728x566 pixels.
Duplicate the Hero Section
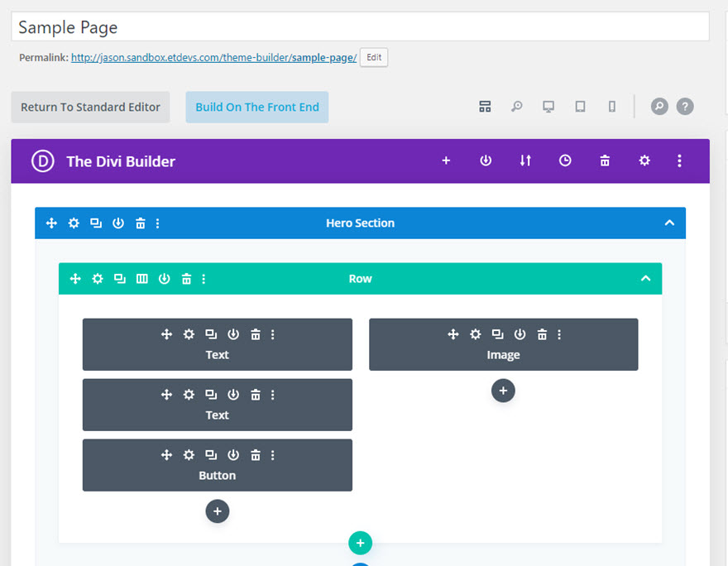[96, 223]
